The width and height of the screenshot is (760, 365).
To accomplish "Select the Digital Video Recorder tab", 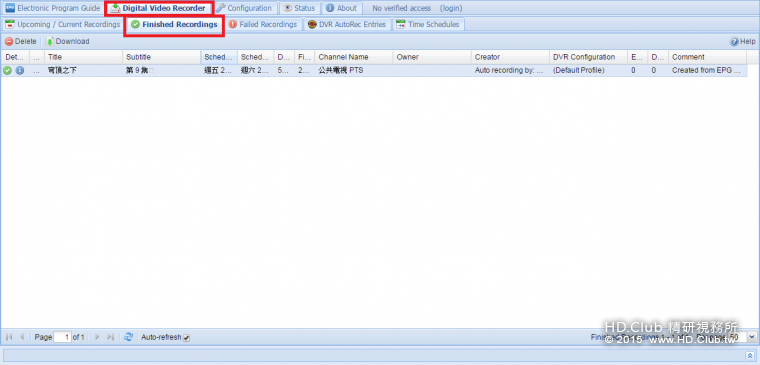I will 158,8.
